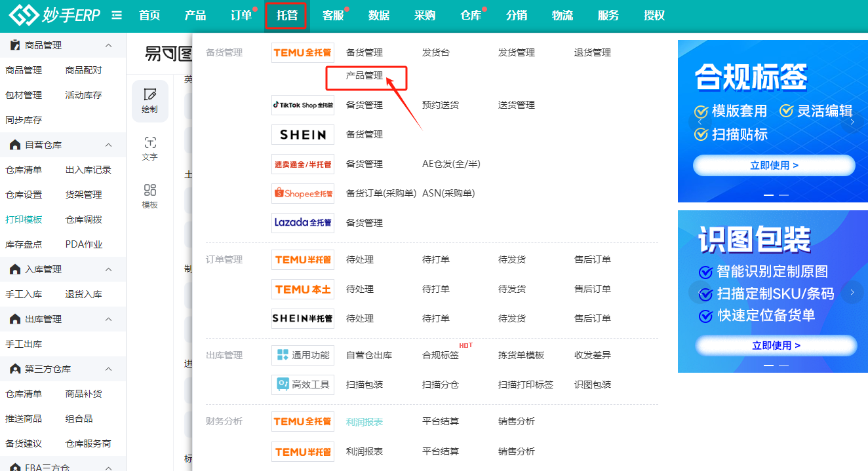Image resolution: width=868 pixels, height=471 pixels.
Task: Click the hamburger menu beside the logo
Action: coord(116,14)
